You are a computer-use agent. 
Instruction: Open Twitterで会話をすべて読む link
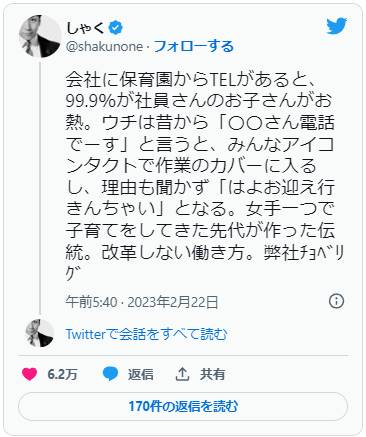pos(146,334)
